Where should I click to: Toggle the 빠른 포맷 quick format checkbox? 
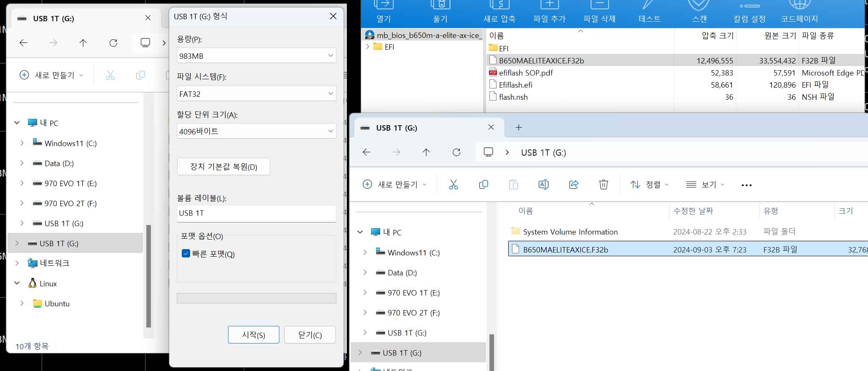click(186, 253)
